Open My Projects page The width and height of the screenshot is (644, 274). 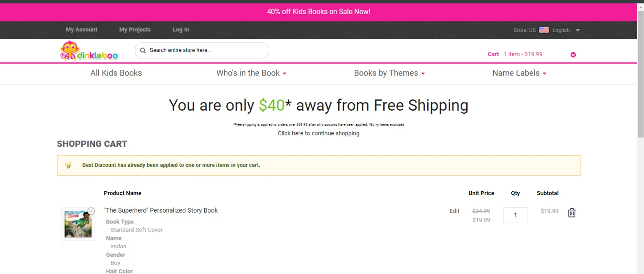pos(135,30)
